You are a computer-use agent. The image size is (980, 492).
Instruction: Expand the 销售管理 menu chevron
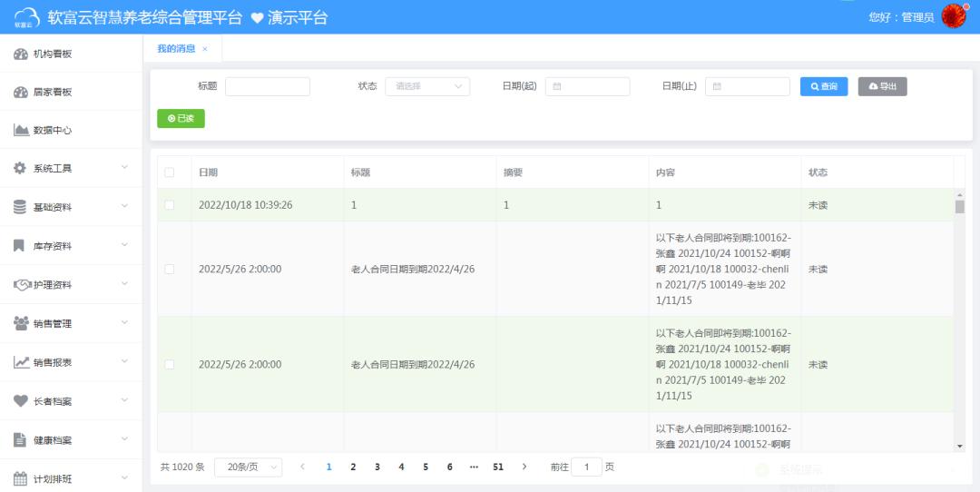coord(124,322)
